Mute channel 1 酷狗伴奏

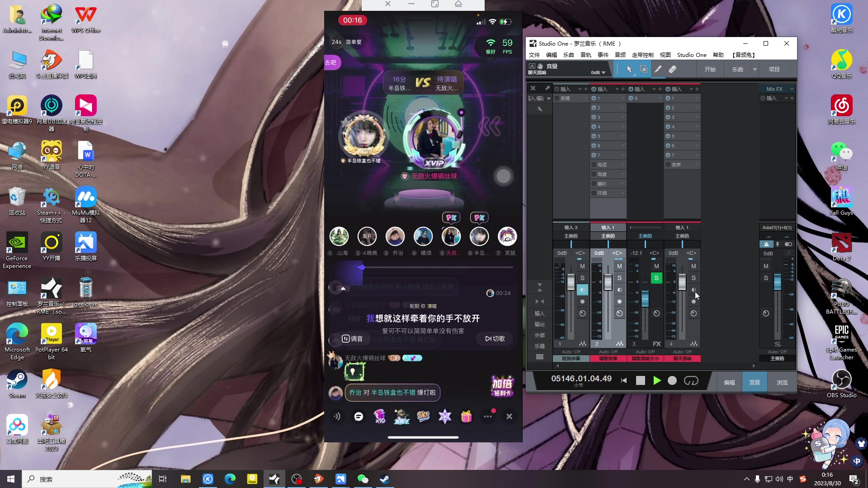click(582, 266)
